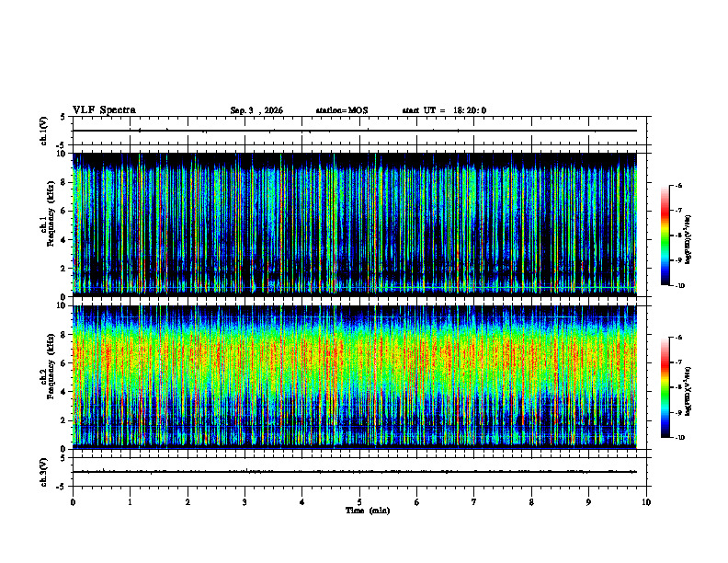Click the 3 minute tick on the time axis

pos(245,502)
